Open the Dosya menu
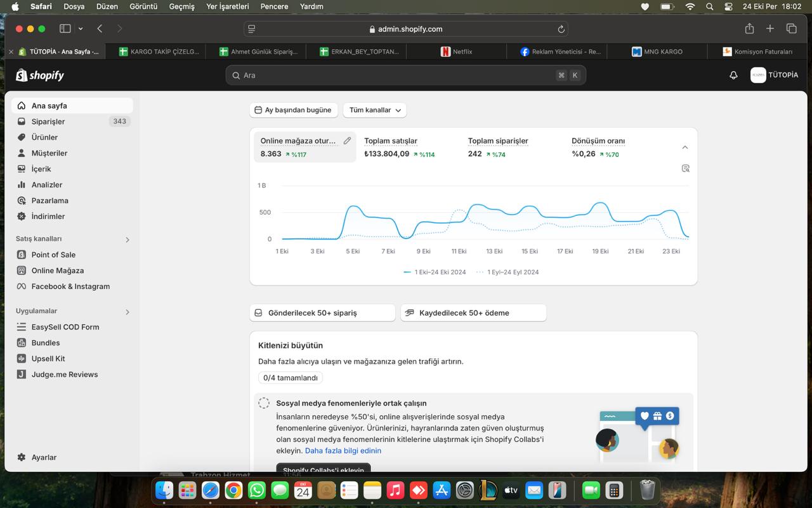Viewport: 812px width, 508px height. pyautogui.click(x=74, y=6)
